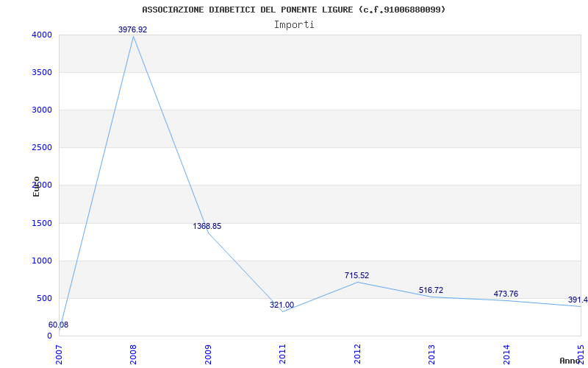This screenshot has height=368, width=588.
Task: Click the 2009 x-axis year label
Action: click(208, 354)
